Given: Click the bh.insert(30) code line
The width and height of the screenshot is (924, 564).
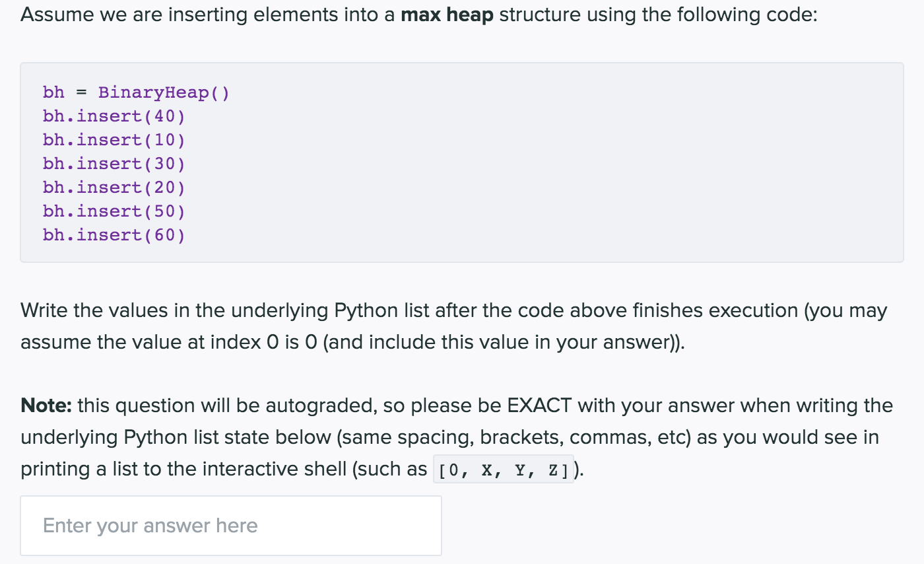Looking at the screenshot, I should point(114,164).
